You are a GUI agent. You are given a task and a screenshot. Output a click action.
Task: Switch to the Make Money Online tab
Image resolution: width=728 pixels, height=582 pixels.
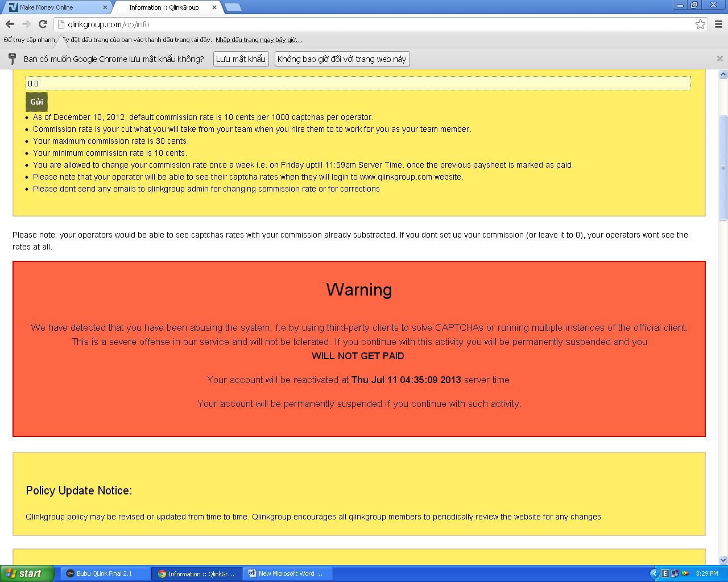click(x=56, y=7)
